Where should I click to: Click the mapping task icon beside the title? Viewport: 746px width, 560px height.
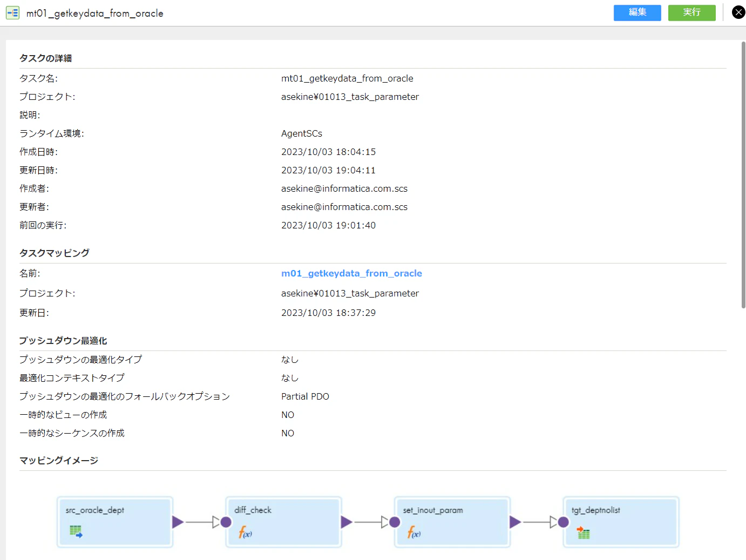click(x=13, y=12)
